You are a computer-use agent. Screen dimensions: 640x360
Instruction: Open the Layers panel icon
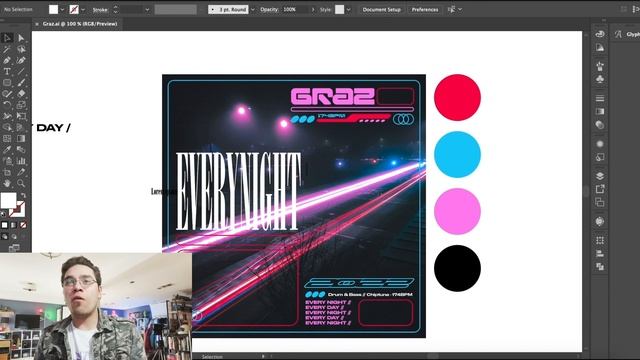point(600,176)
